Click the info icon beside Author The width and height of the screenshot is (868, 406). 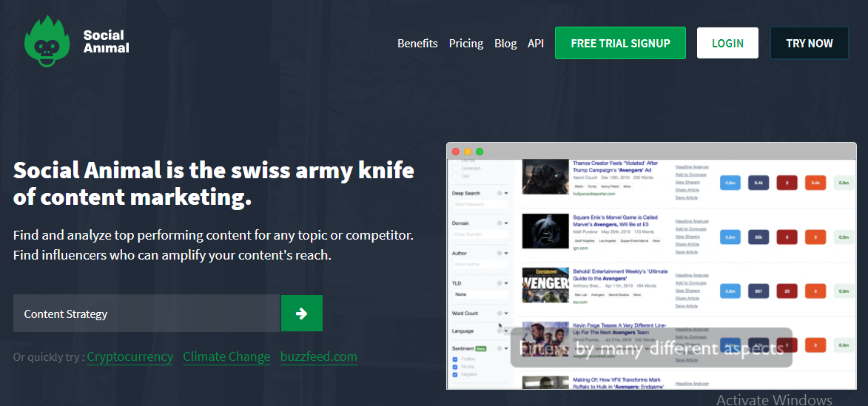499,253
